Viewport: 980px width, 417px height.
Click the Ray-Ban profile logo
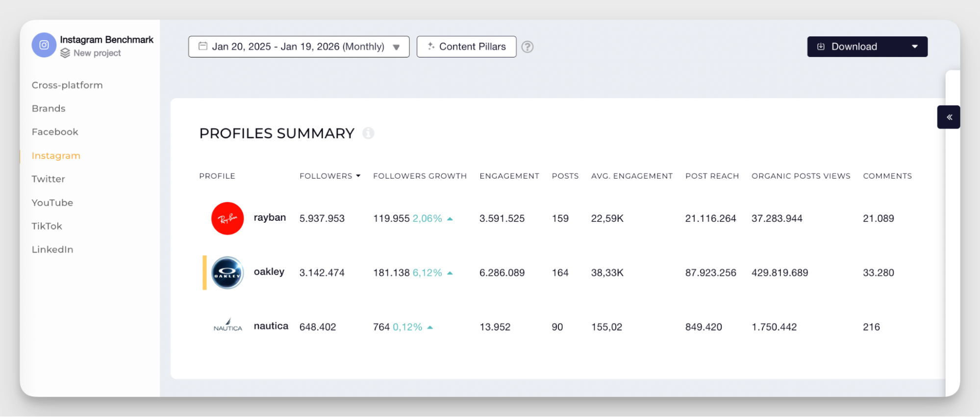click(x=227, y=218)
